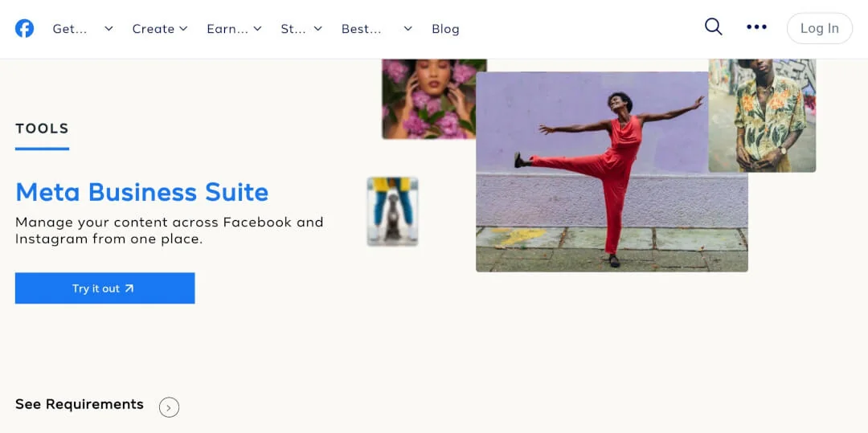Expand the Create menu chevron
The height and width of the screenshot is (433, 868).
click(183, 29)
